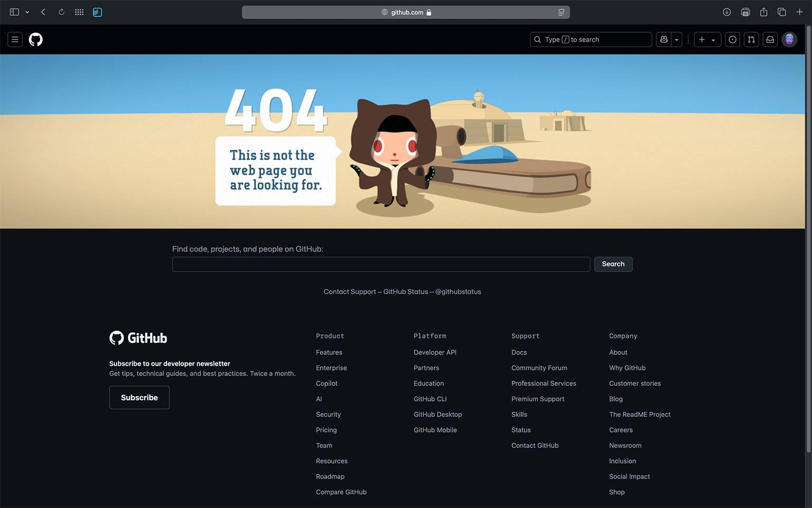Click the 404 Octocat illustration

[x=393, y=153]
